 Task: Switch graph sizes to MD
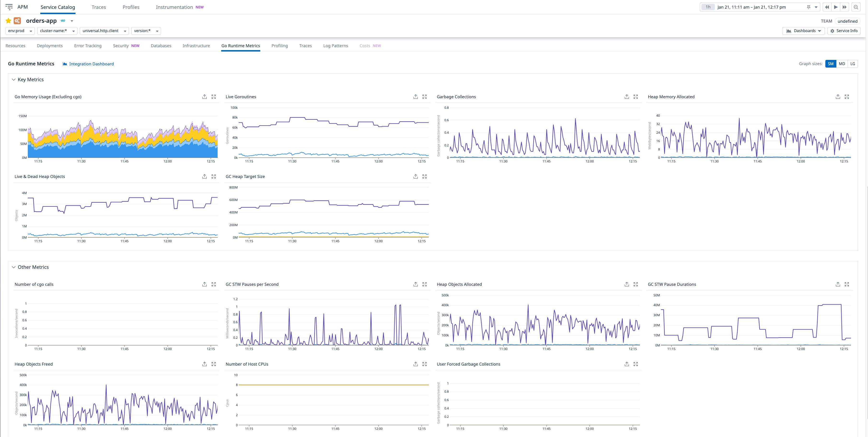(x=842, y=64)
